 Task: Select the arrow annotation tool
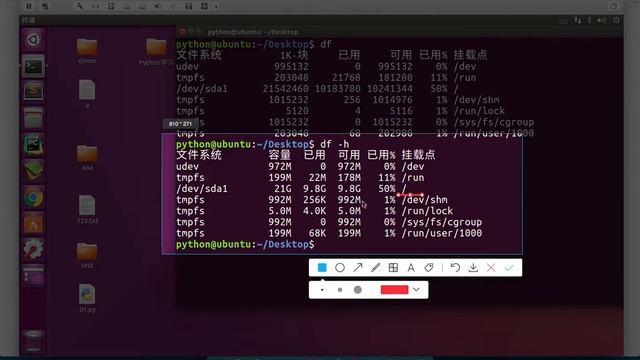(358, 267)
